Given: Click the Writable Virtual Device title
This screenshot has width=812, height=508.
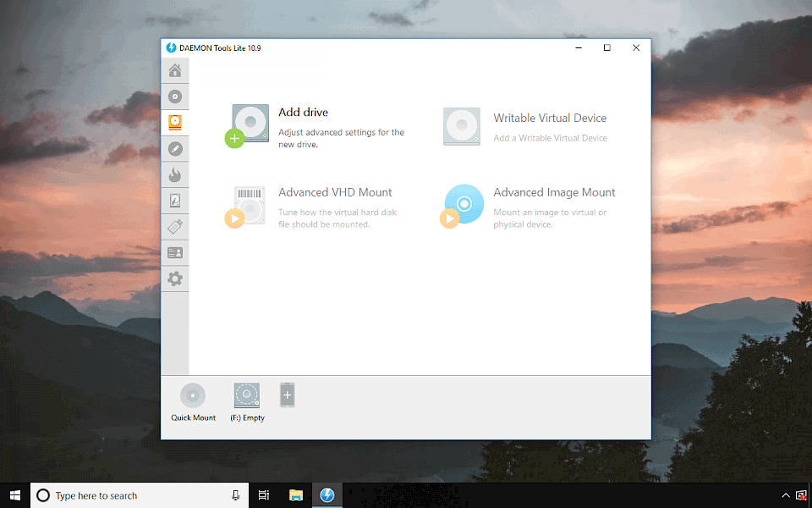Looking at the screenshot, I should coord(550,118).
